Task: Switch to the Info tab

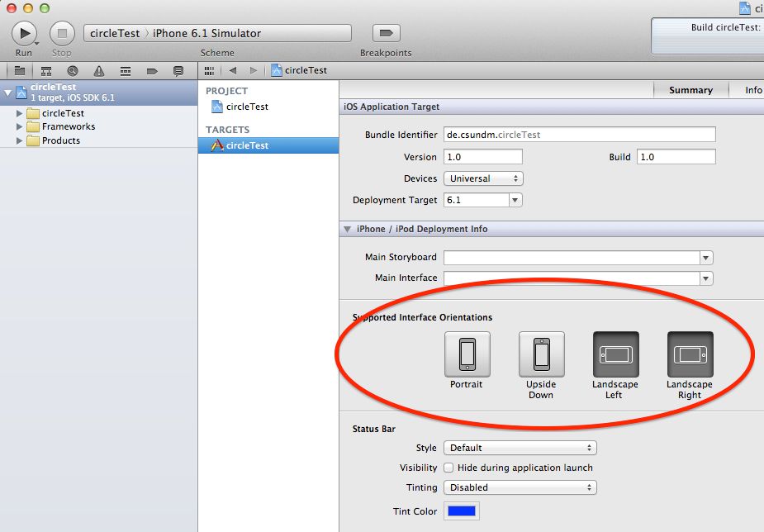Action: pos(753,90)
